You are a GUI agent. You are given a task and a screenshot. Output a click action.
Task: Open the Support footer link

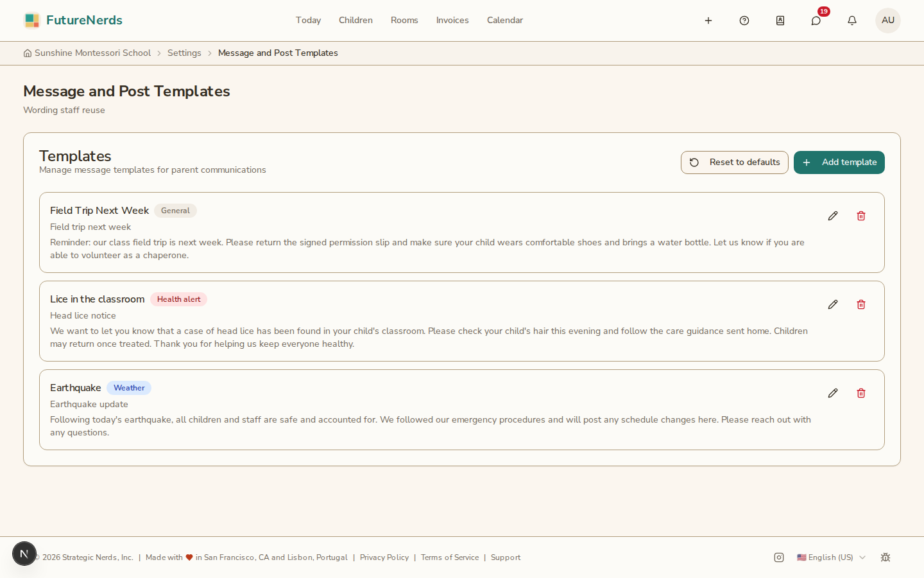pos(506,557)
